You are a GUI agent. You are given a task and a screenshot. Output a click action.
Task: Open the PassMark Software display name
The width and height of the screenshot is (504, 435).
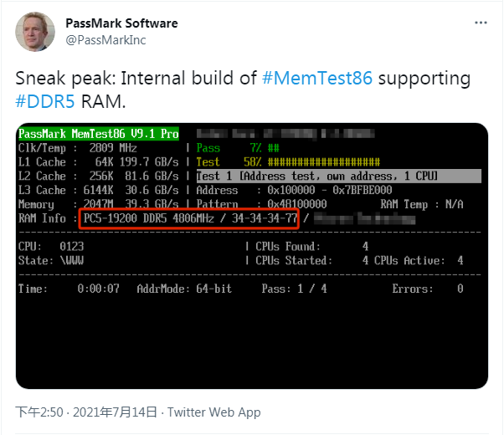coord(121,23)
